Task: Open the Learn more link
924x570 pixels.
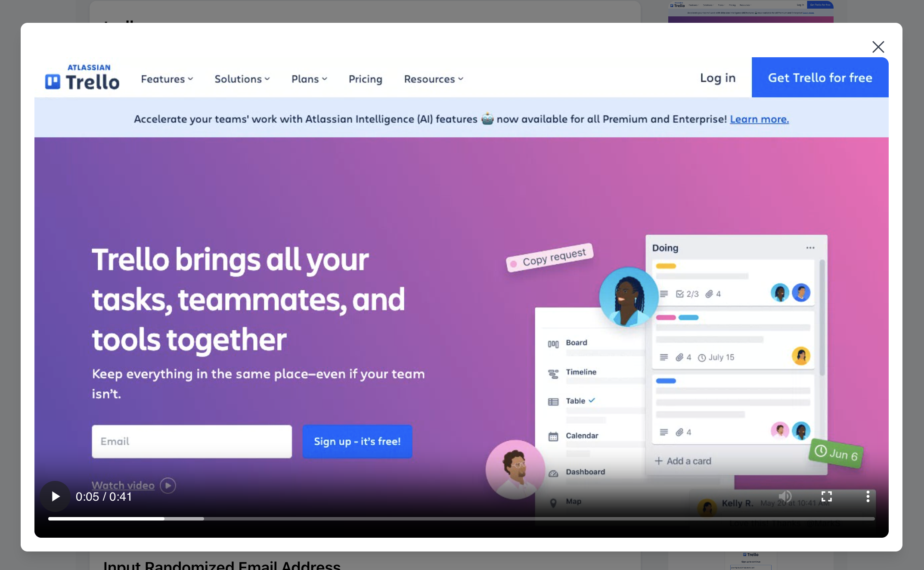Action: 759,119
